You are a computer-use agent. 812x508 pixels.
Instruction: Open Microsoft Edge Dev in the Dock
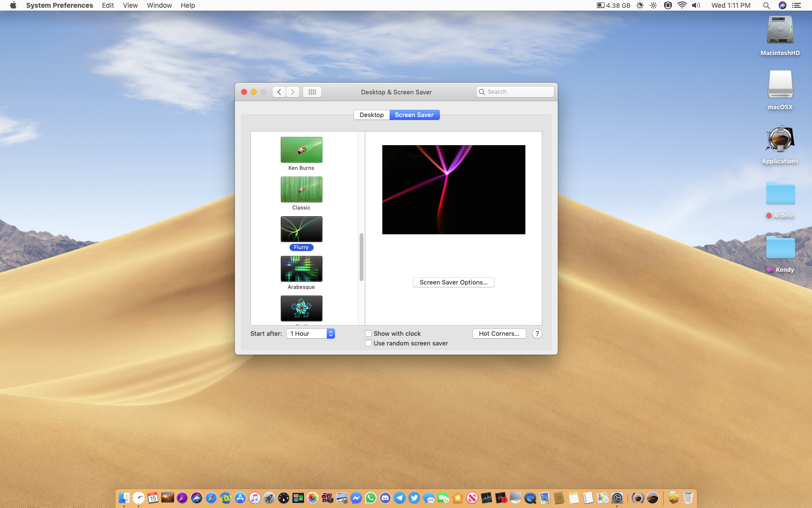pos(226,497)
